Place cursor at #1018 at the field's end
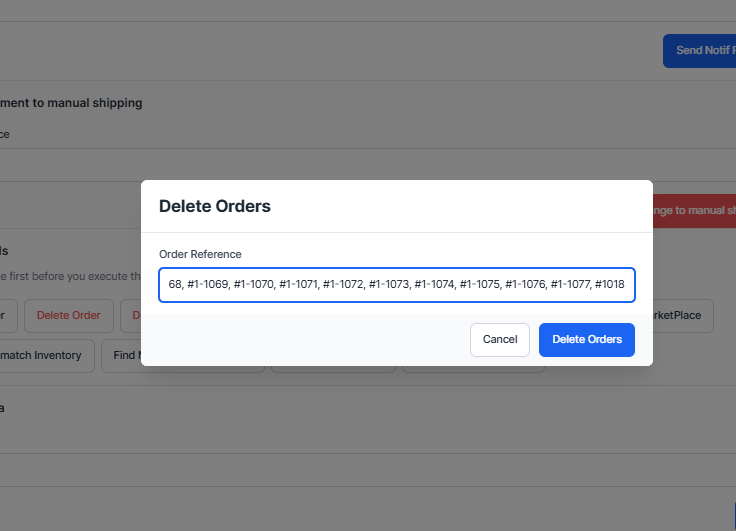736x531 pixels. 609,285
